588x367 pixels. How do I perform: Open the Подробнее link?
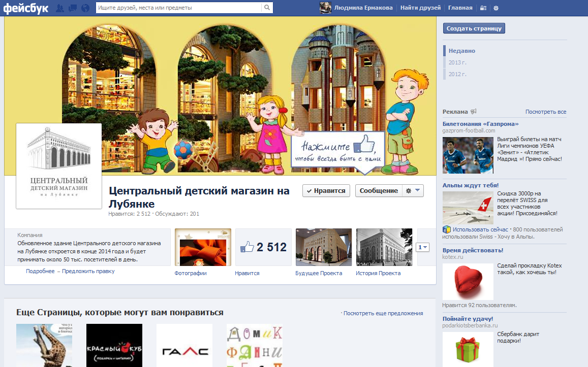pyautogui.click(x=40, y=271)
